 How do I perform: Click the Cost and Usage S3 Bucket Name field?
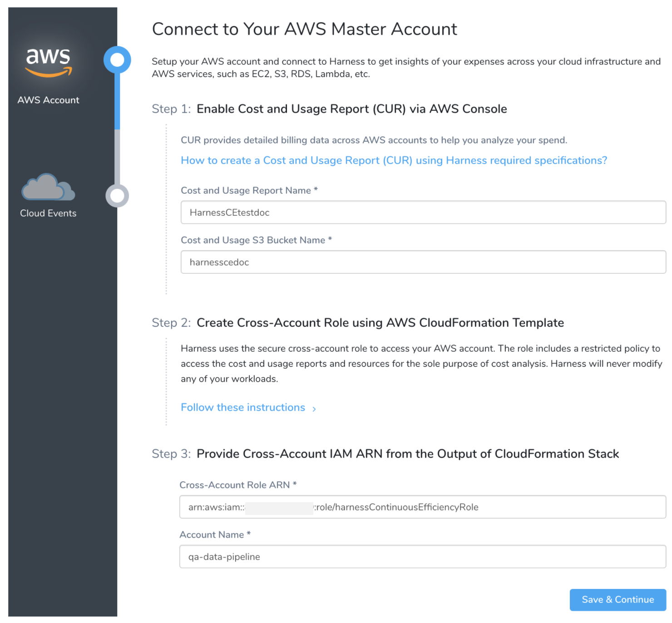423,262
